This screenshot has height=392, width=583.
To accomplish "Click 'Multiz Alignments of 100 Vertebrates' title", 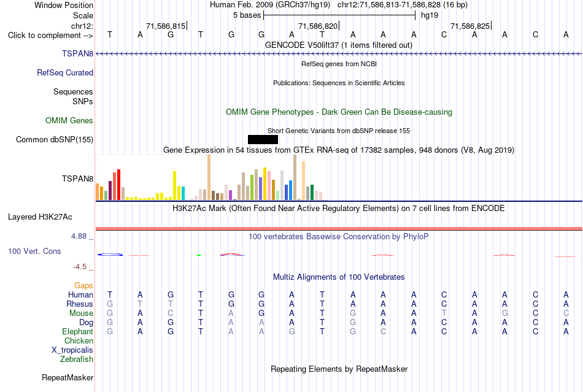I will tap(339, 277).
